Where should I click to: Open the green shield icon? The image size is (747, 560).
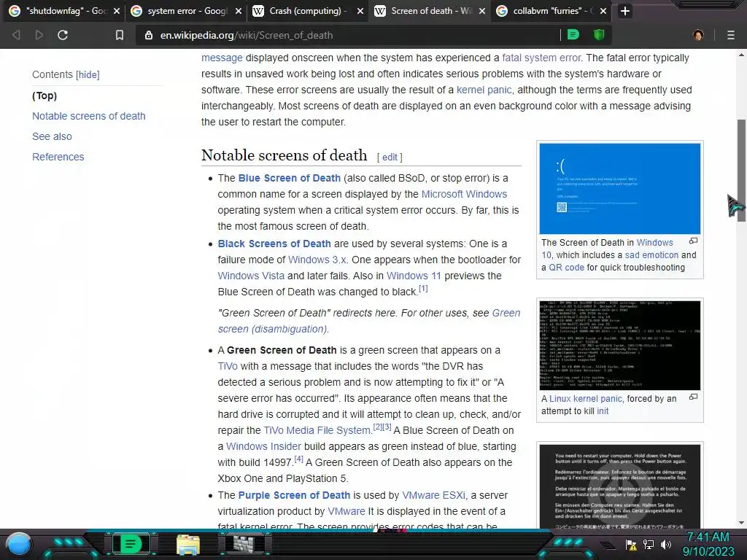(x=599, y=35)
